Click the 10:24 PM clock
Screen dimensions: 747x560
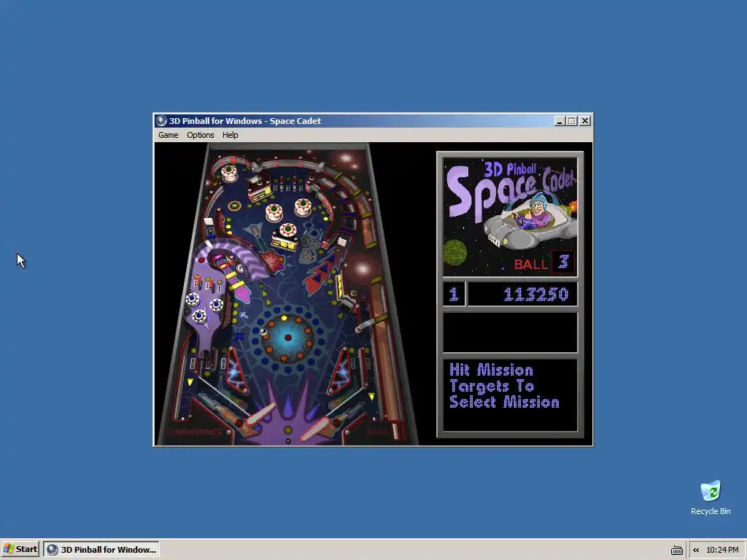pyautogui.click(x=722, y=550)
